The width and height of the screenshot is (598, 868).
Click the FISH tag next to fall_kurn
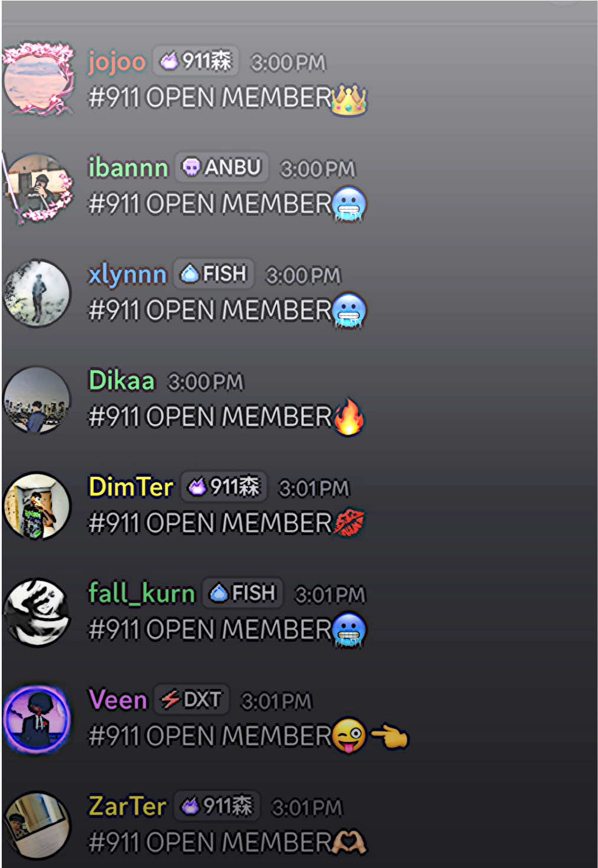[x=243, y=593]
